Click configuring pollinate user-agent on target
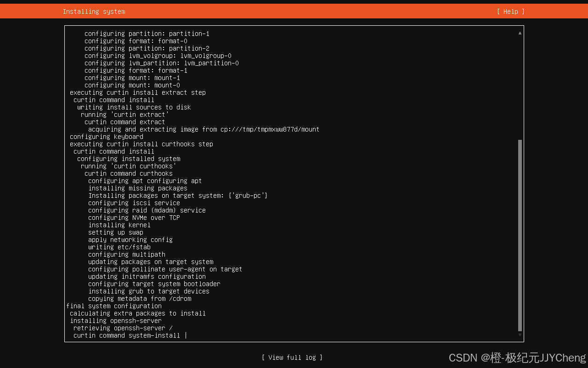This screenshot has height=368, width=588. click(x=165, y=269)
